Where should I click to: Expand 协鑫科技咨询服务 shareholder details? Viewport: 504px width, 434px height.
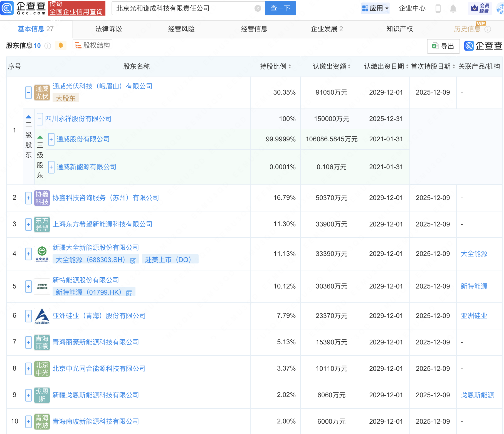pos(28,198)
